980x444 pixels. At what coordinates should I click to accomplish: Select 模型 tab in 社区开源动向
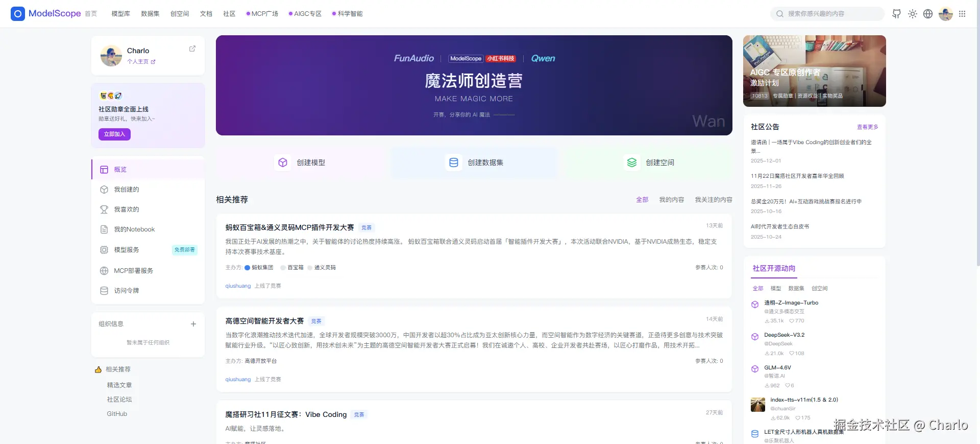776,289
